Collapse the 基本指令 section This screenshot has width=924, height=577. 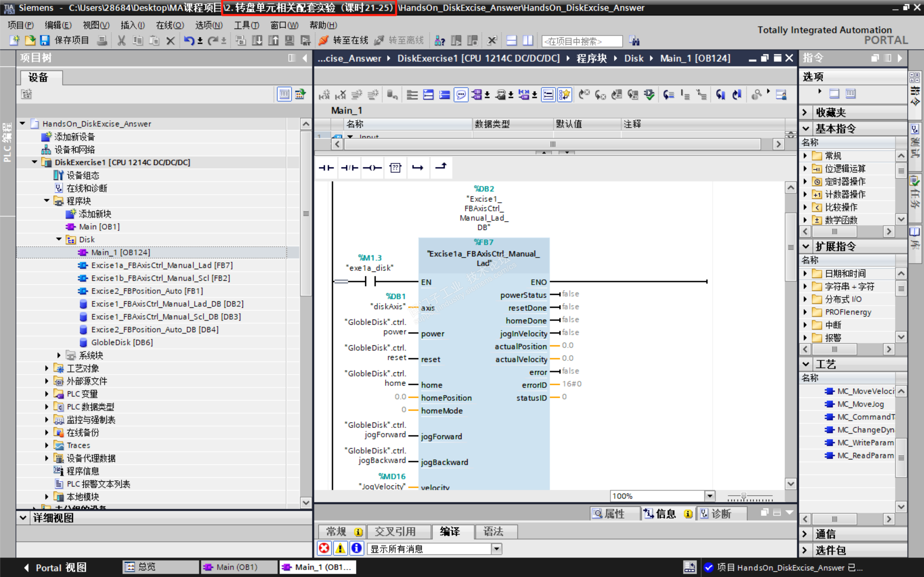point(806,128)
